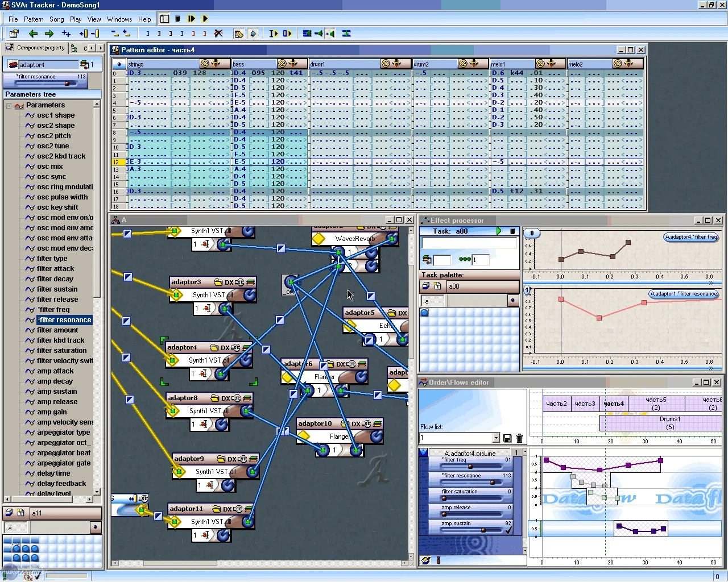728x582 pixels.
Task: Adjust the *filter freq slider in Flows editor
Action: 470,467
